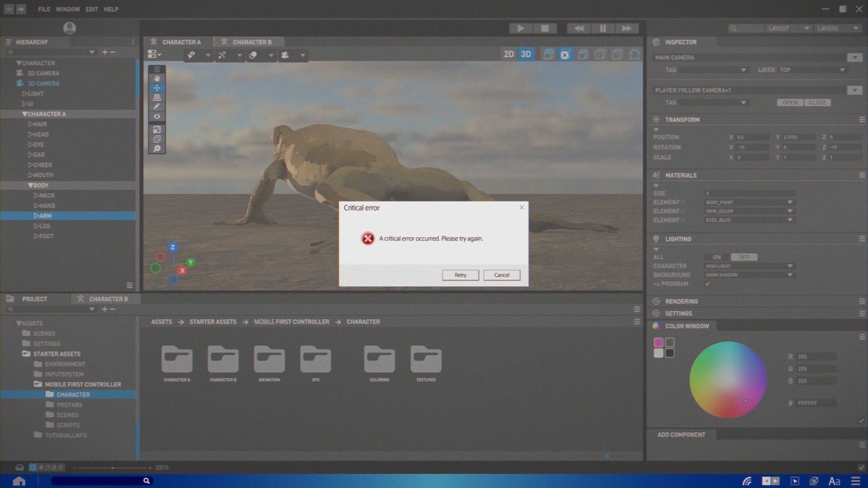Turn lighting ALL to ON

[717, 257]
